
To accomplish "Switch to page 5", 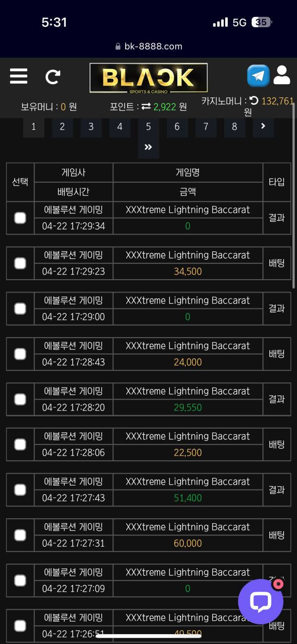I will pyautogui.click(x=148, y=127).
